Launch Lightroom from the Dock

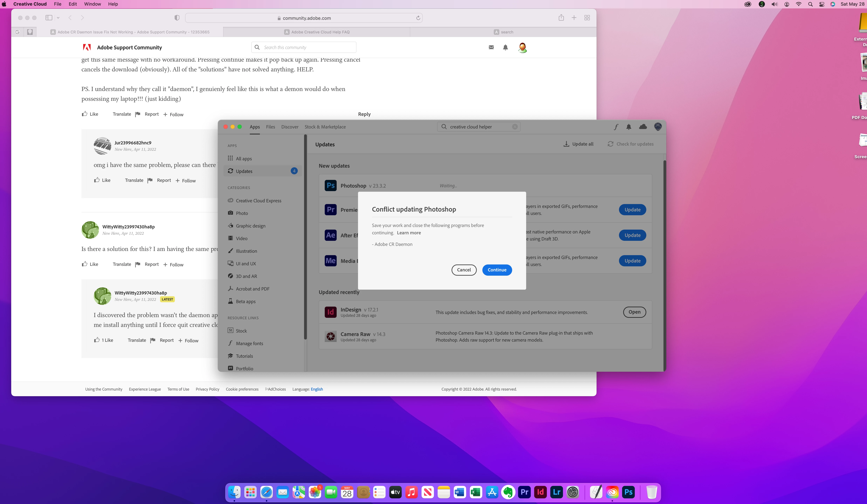click(556, 492)
